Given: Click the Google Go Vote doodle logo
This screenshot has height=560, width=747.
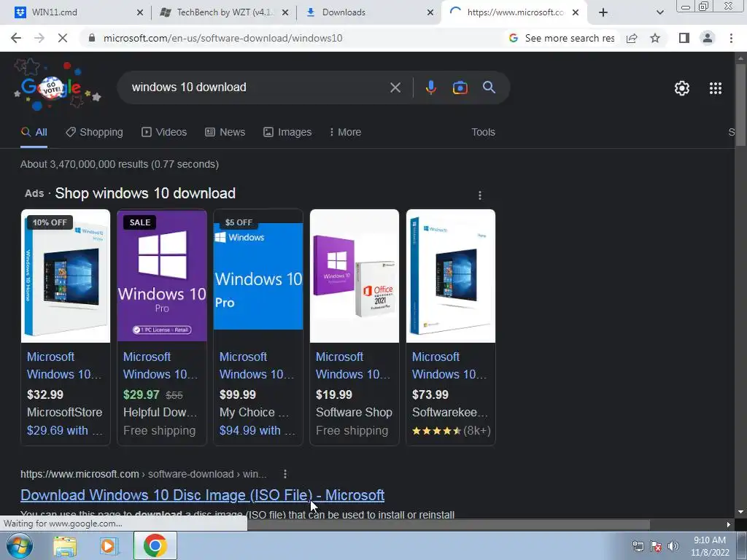Looking at the screenshot, I should [56, 86].
